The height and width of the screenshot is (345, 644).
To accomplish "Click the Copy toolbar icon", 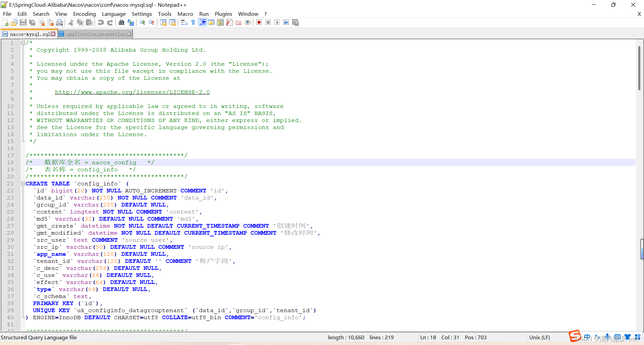I will click(x=80, y=22).
